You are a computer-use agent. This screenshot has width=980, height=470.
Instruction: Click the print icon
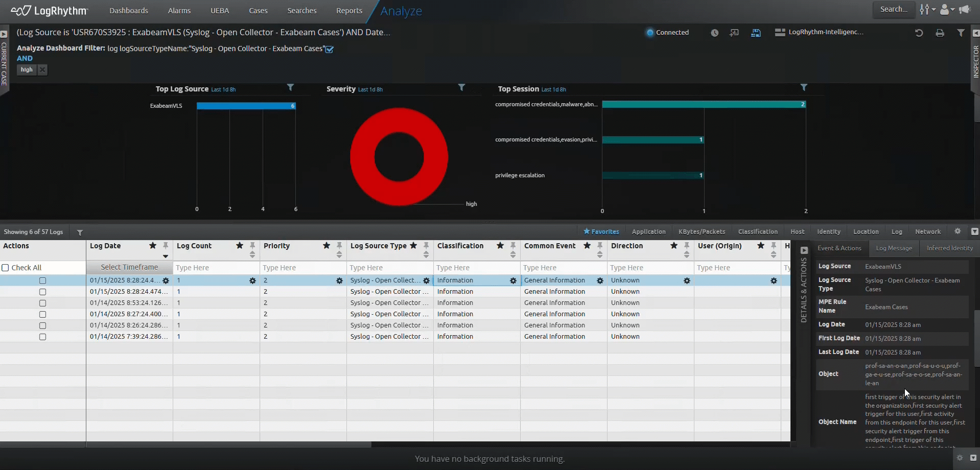[x=940, y=33]
